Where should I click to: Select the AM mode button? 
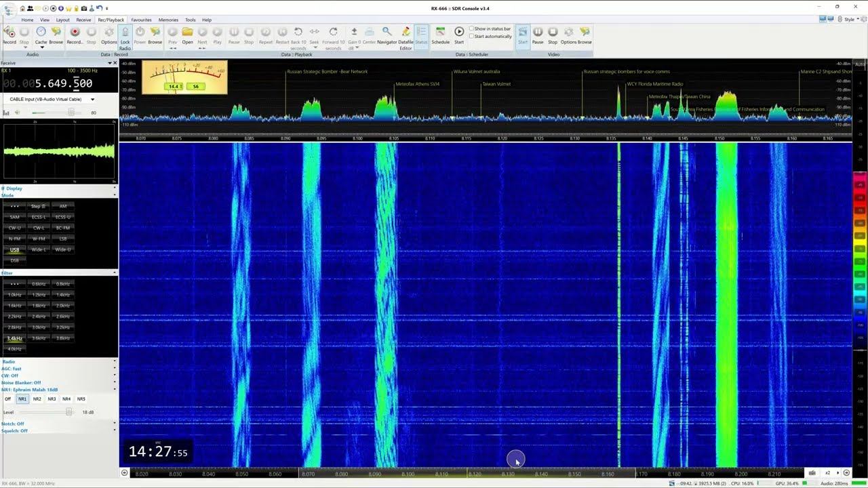click(63, 206)
